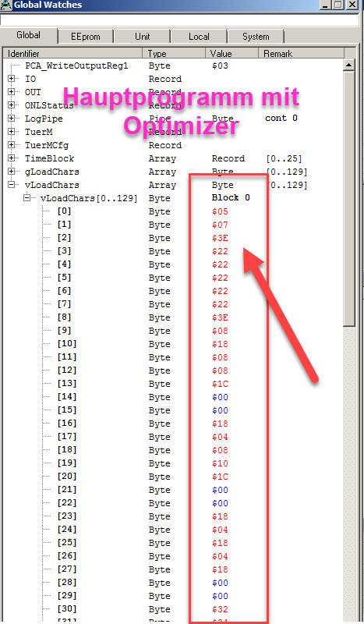Click the Identifier column header

pyautogui.click(x=72, y=53)
